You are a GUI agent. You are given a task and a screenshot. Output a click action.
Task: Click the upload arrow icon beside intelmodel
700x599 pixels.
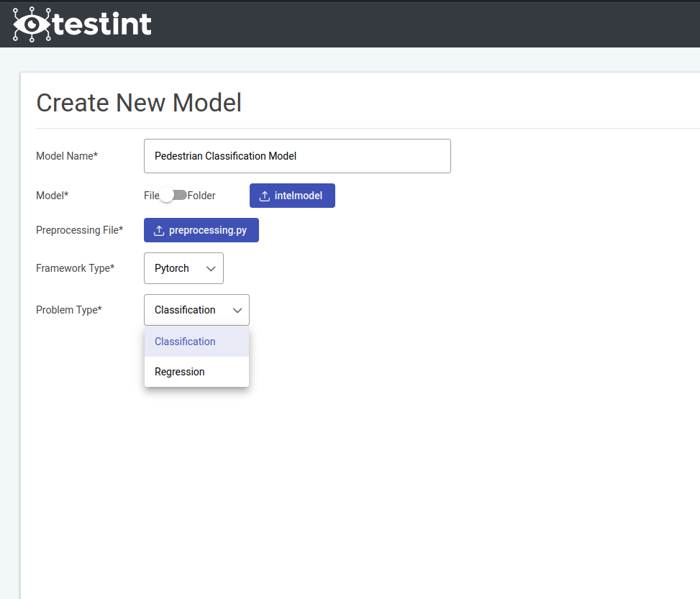coord(265,196)
